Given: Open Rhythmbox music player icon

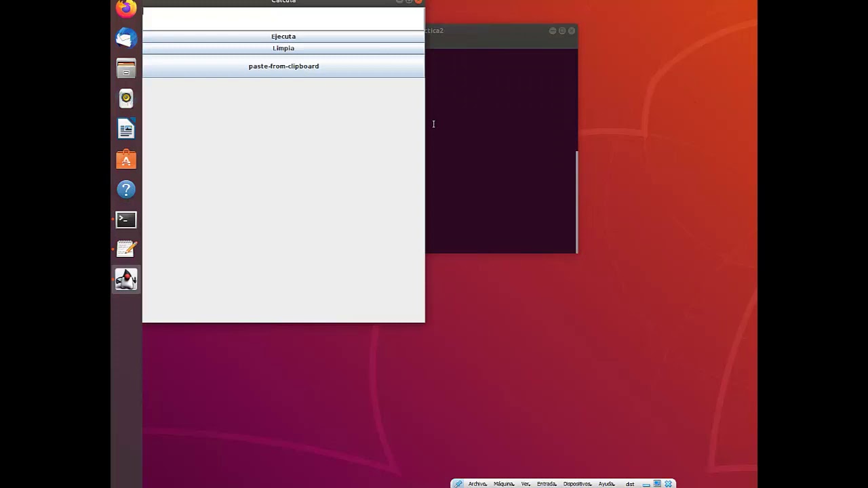Looking at the screenshot, I should point(126,99).
